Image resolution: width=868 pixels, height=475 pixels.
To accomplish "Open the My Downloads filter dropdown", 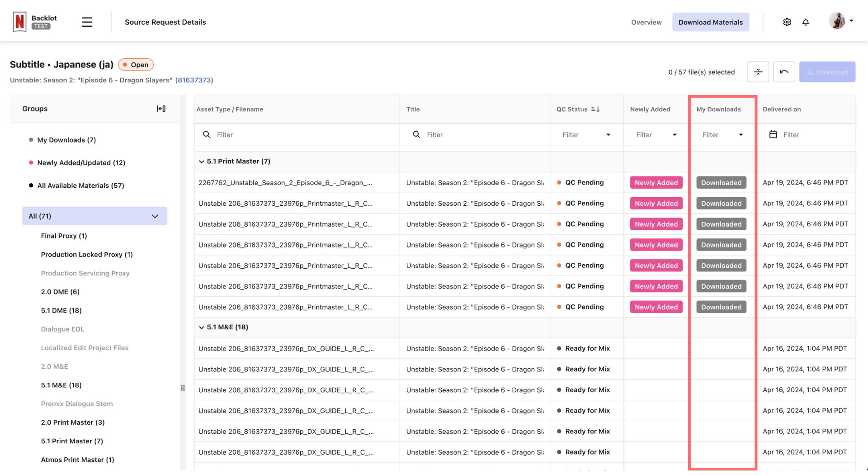I will click(x=722, y=135).
